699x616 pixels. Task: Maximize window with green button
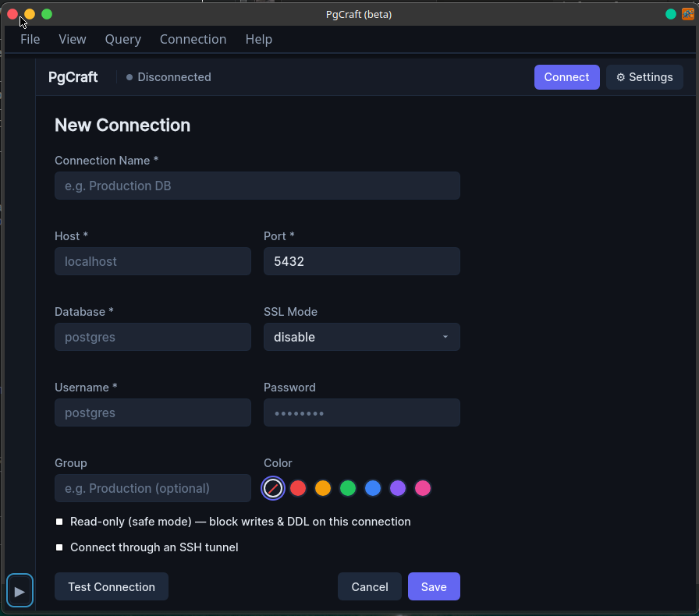click(x=47, y=14)
